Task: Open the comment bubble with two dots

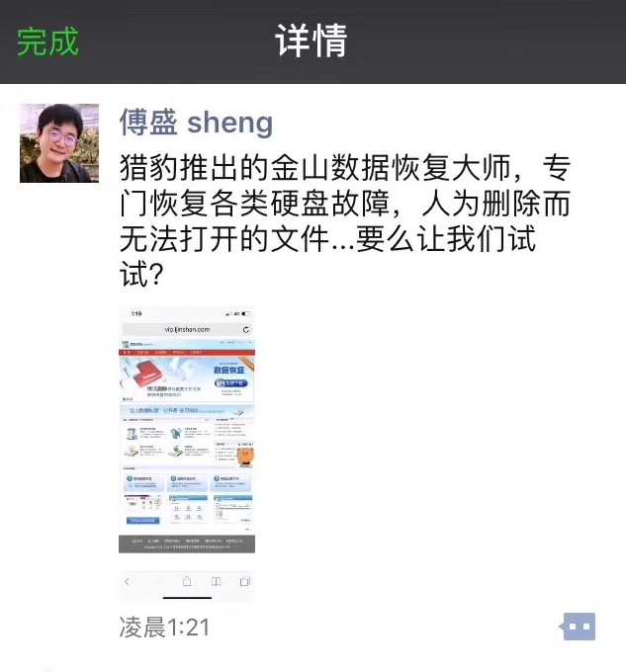Action: [x=578, y=627]
